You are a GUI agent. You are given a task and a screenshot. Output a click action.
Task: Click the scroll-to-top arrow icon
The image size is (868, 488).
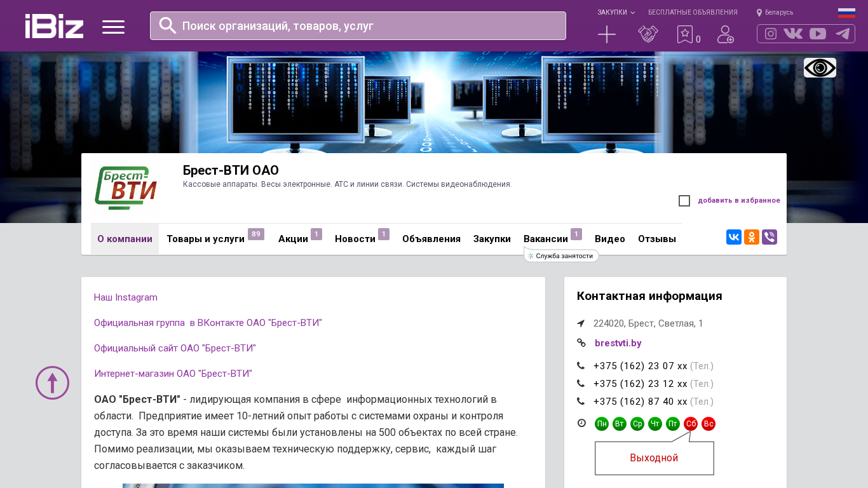point(52,383)
